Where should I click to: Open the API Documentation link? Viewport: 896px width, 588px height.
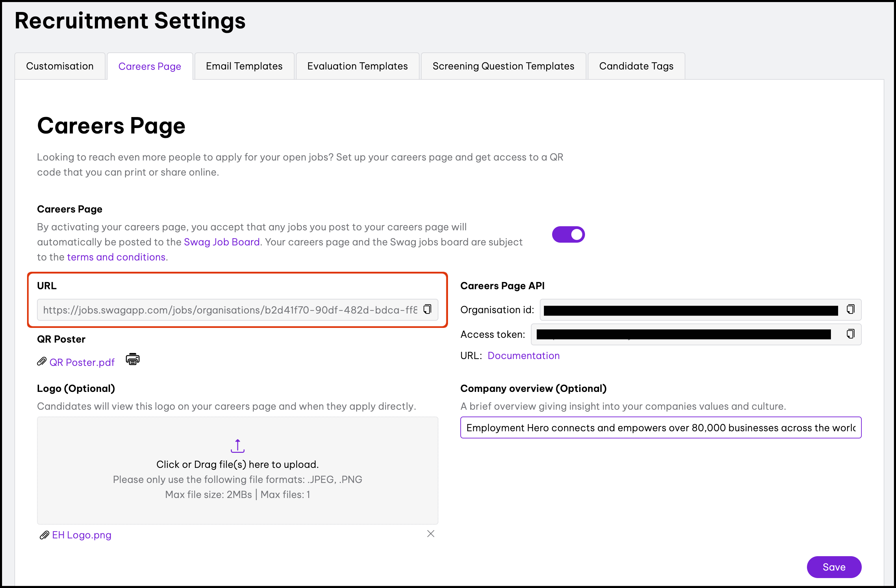tap(523, 356)
